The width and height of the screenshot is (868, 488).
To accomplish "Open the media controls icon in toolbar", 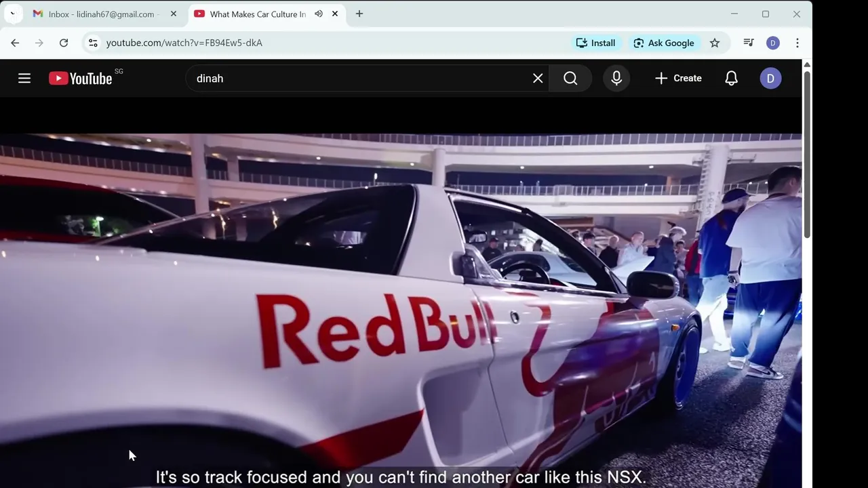I will click(x=749, y=43).
